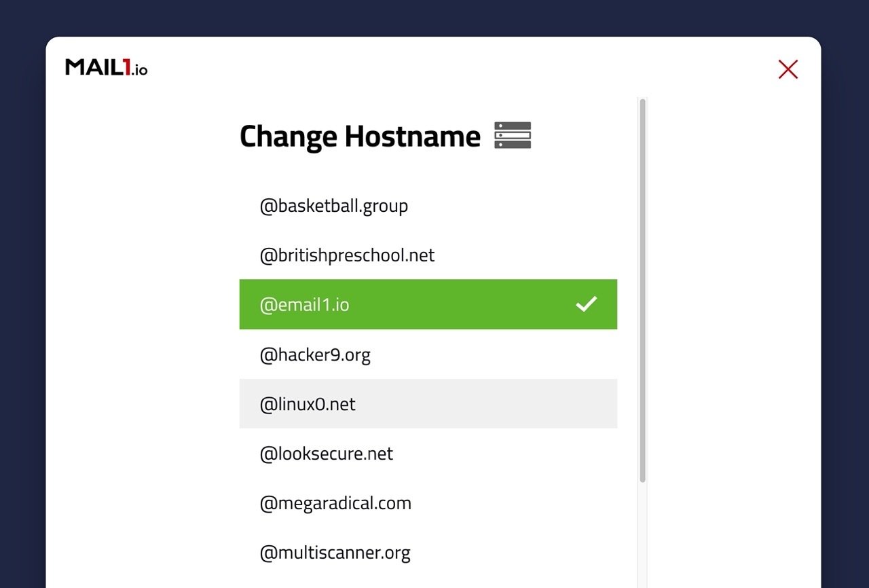Select the @megaradical.com hostname
This screenshot has width=869, height=588.
coord(428,503)
